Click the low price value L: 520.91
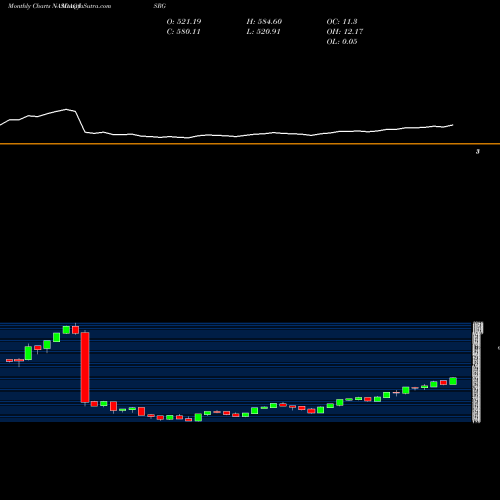Viewport: 500px width, 500px height. tap(263, 32)
